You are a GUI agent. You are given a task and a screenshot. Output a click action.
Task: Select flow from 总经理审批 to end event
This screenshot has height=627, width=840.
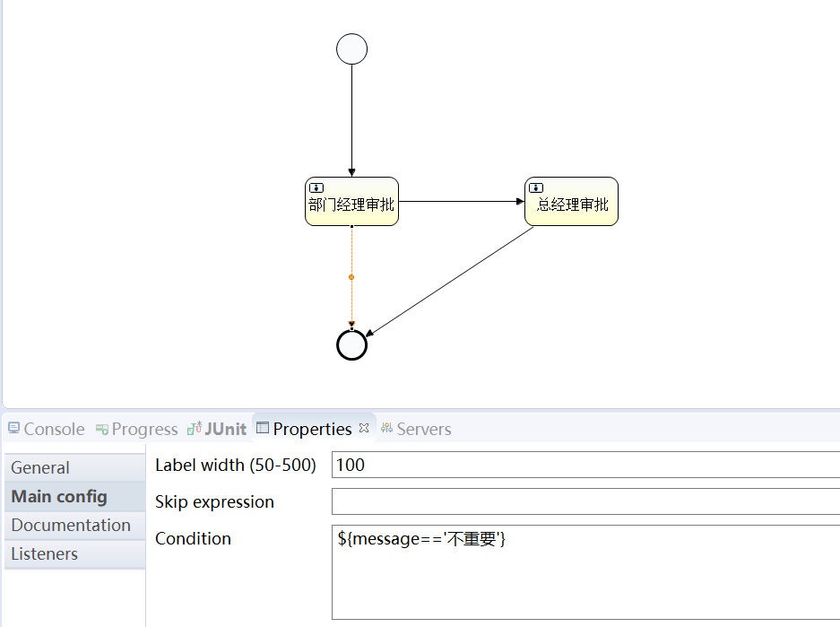click(x=450, y=282)
